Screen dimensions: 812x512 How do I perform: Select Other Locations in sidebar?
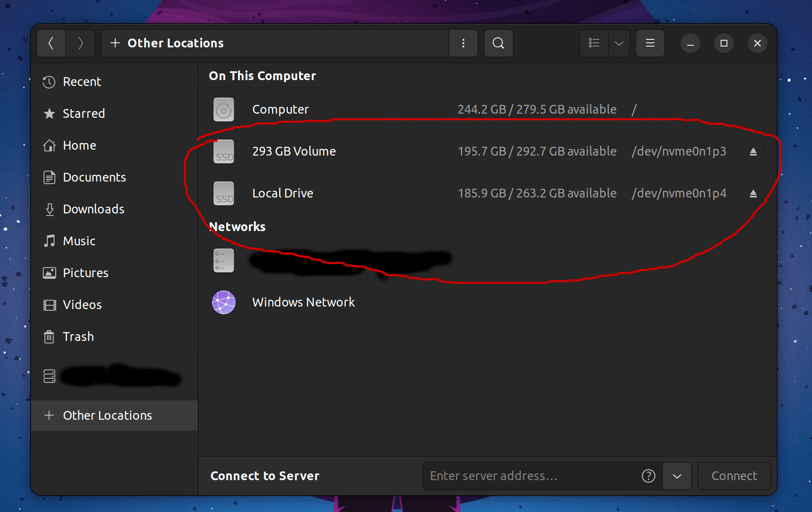[107, 415]
